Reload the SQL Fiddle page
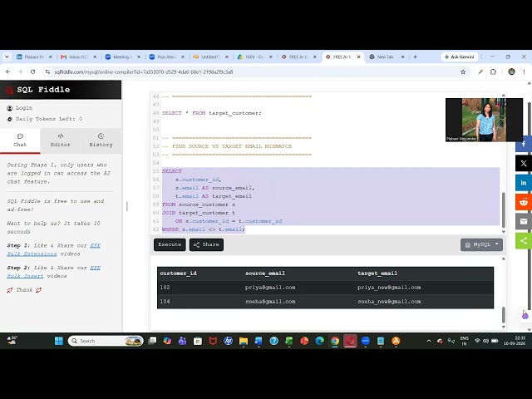 [x=32, y=72]
